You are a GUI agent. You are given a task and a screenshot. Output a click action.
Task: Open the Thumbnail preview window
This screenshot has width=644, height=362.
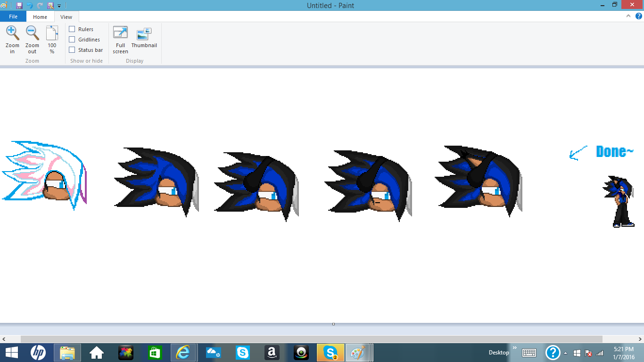(144, 35)
